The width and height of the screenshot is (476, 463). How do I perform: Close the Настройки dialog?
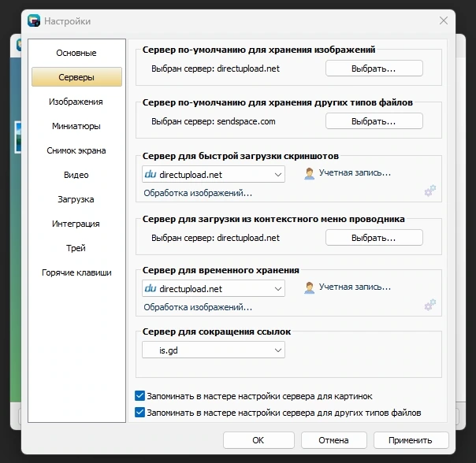click(444, 20)
